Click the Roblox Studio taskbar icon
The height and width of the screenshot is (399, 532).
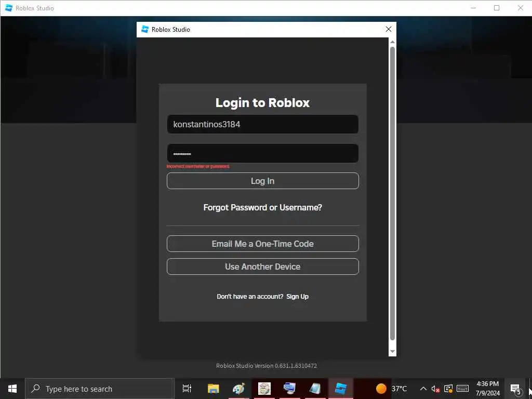pyautogui.click(x=341, y=389)
